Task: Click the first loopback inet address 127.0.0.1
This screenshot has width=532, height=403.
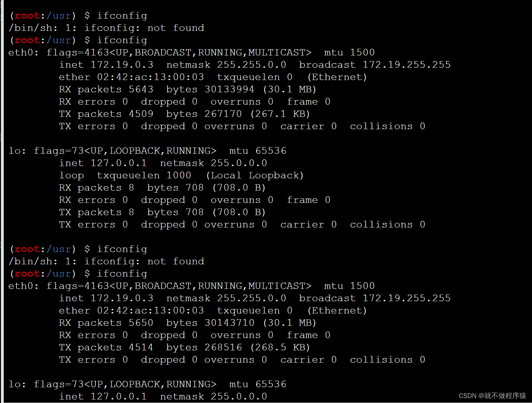Action: [119, 163]
